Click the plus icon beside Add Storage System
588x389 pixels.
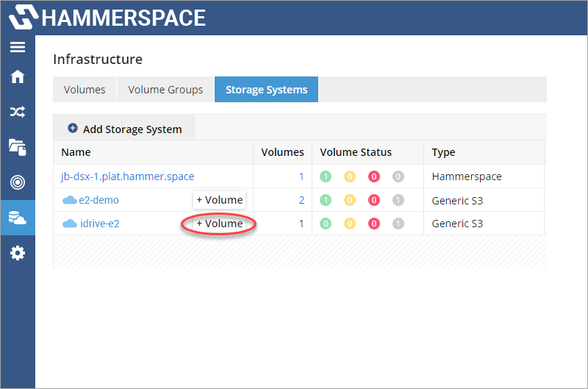tap(73, 128)
